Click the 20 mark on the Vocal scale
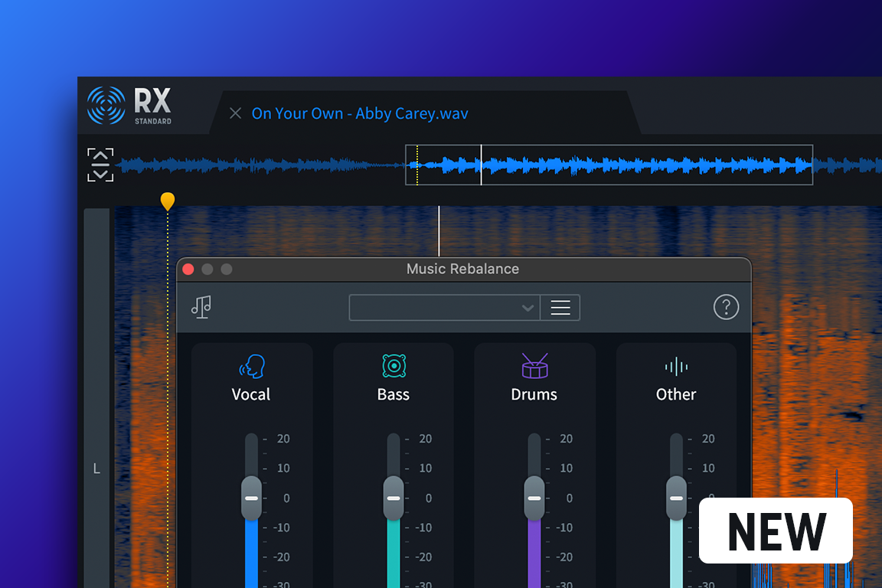This screenshot has height=588, width=882. (x=283, y=439)
